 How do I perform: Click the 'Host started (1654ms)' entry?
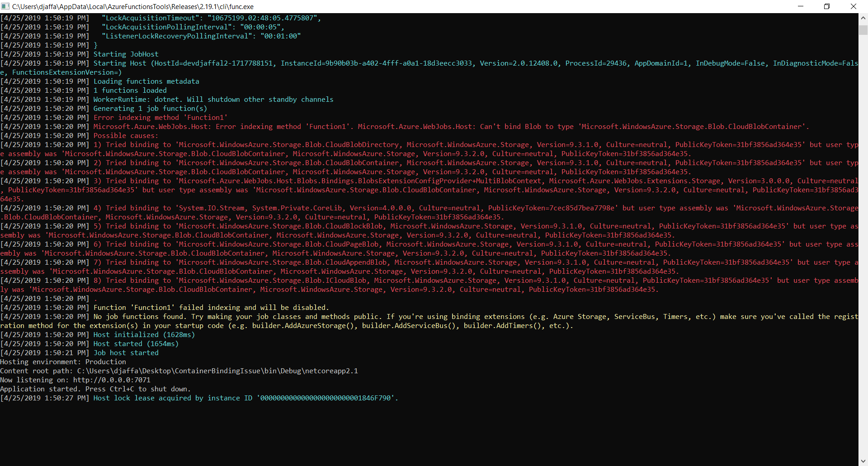tap(136, 343)
